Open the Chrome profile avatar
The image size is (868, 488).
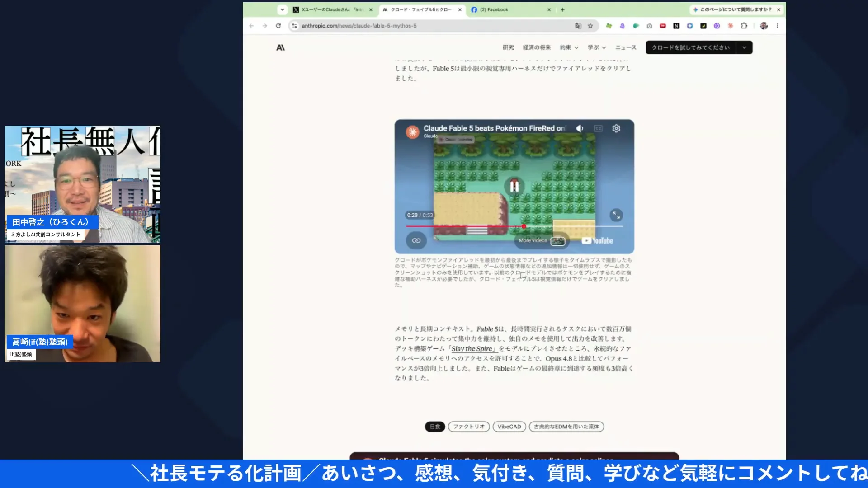point(764,26)
